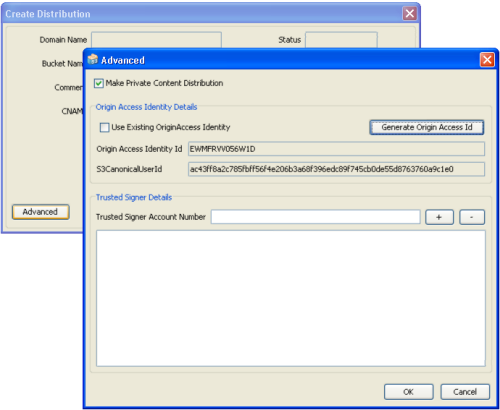The image size is (500, 410).
Task: Open Advanced options in Create Distribution
Action: [41, 212]
